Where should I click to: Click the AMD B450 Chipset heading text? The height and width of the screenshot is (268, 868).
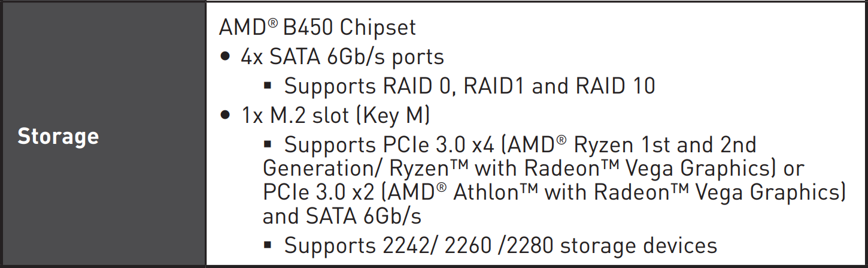click(317, 28)
